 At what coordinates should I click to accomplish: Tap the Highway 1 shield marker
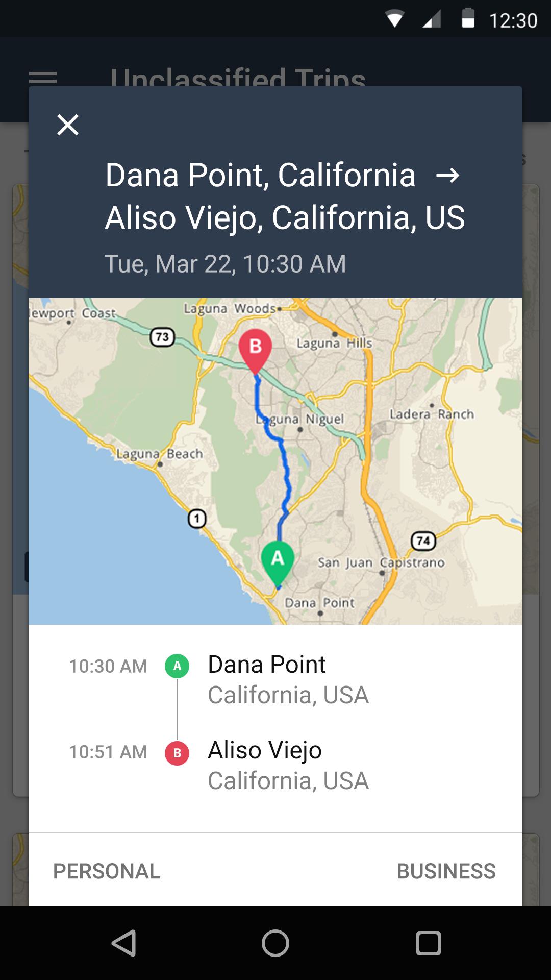[x=197, y=519]
